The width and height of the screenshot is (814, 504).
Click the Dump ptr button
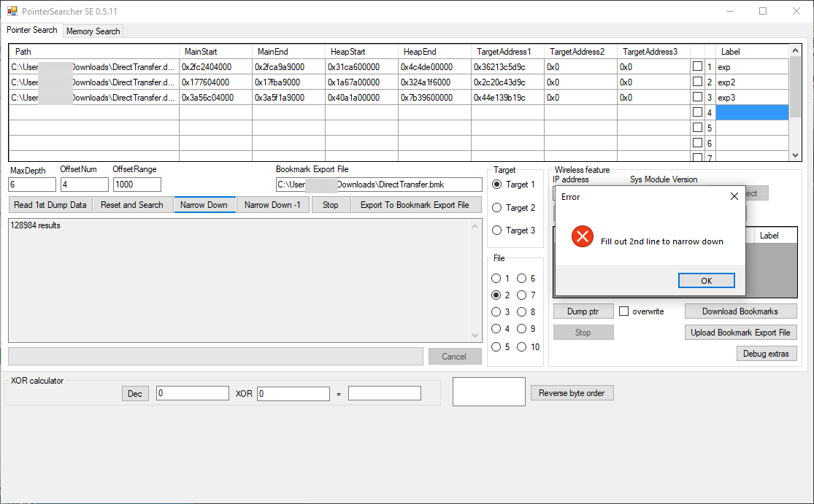click(583, 311)
